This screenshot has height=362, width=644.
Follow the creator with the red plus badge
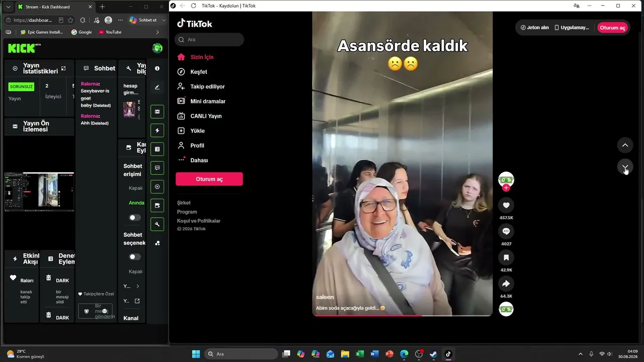506,188
